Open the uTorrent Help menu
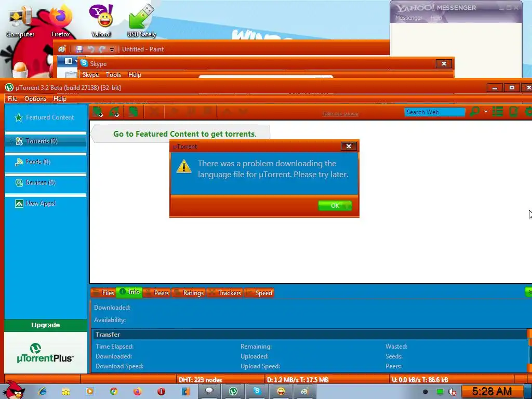Viewport: 532px width, 399px height. click(60, 99)
